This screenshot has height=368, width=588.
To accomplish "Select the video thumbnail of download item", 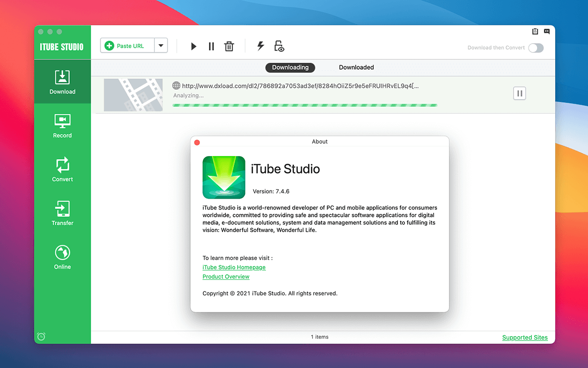I will pos(133,95).
